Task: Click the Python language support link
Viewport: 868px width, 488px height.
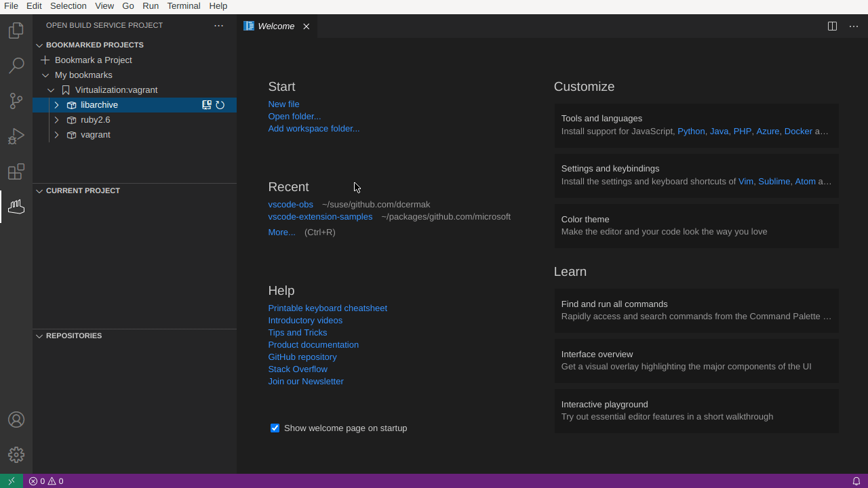Action: point(691,131)
